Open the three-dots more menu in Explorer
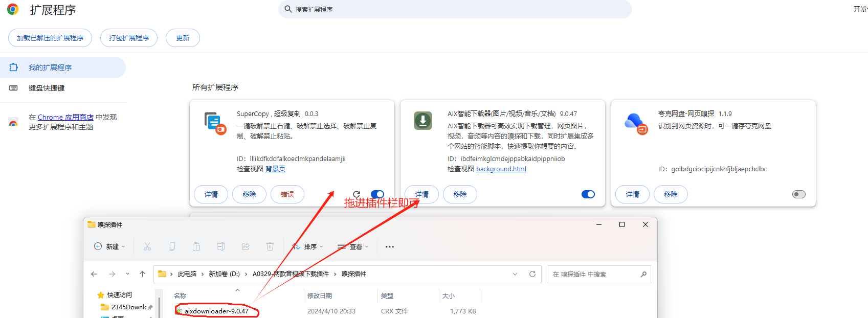 (x=390, y=246)
